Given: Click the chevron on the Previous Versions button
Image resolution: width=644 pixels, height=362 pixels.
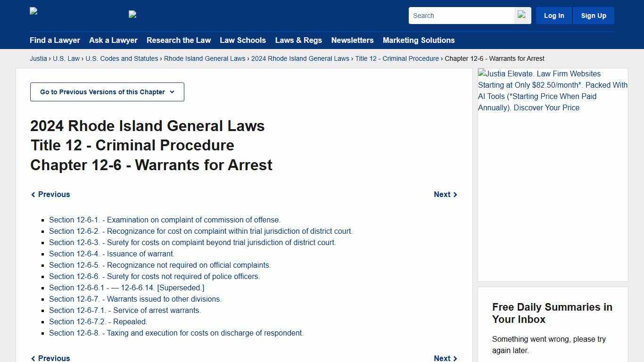Looking at the screenshot, I should (x=173, y=92).
